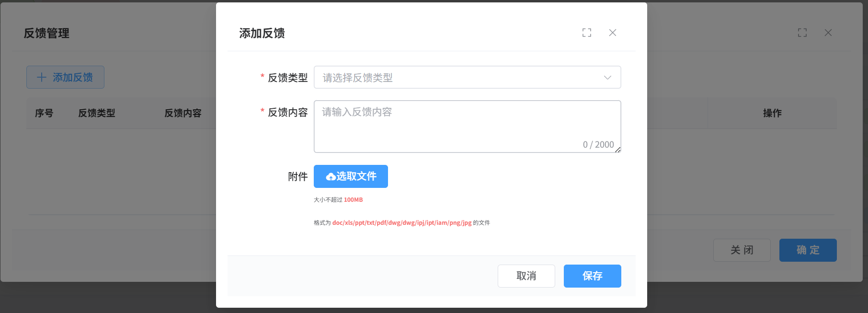Close the 反馈管理 background window
The image size is (868, 313).
click(828, 33)
